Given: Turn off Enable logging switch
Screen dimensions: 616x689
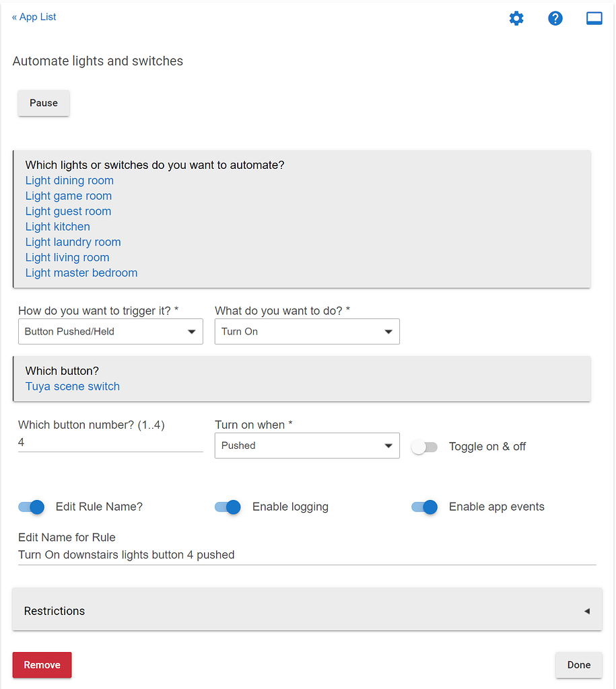Looking at the screenshot, I should click(228, 507).
